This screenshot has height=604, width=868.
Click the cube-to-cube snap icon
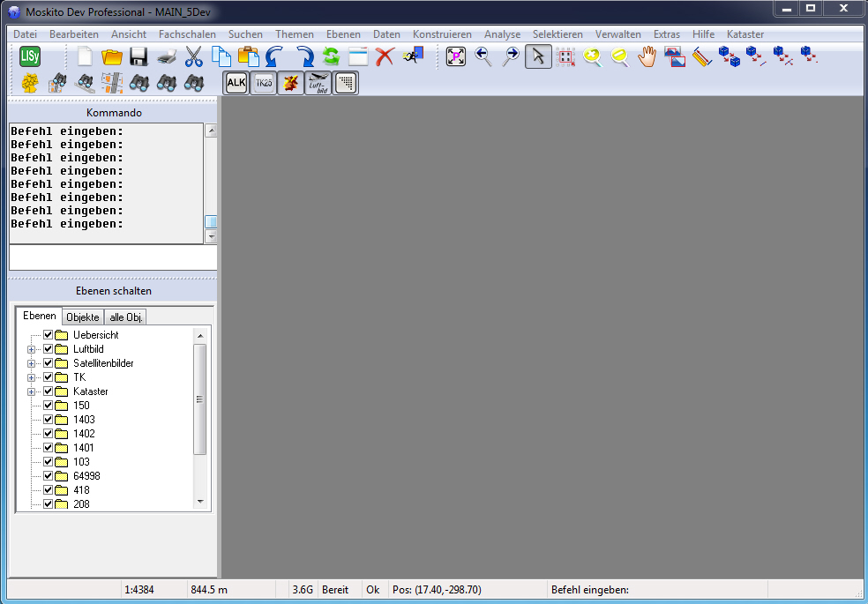729,56
